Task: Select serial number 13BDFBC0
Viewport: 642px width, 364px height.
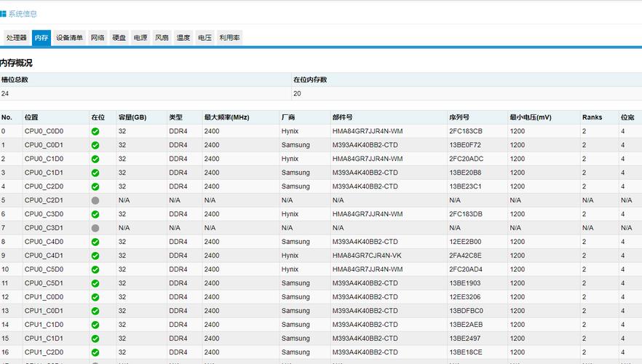Action: 466,311
